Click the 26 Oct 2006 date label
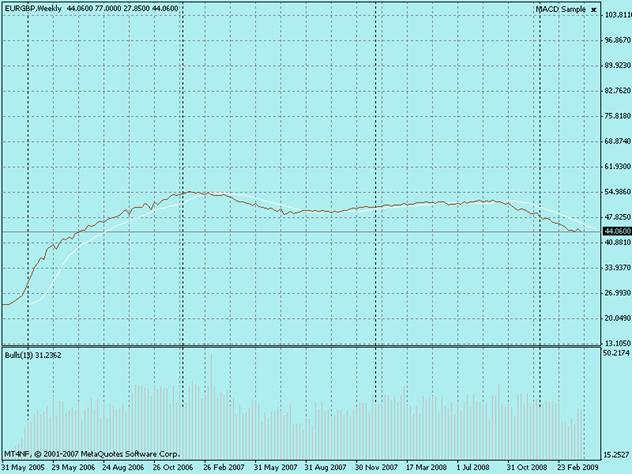This screenshot has height=474, width=632. click(175, 467)
